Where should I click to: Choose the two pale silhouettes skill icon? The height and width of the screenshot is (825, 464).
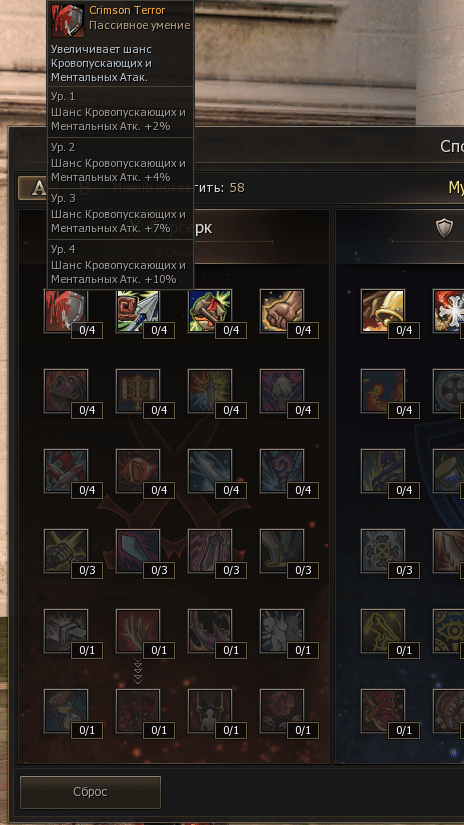(282, 631)
